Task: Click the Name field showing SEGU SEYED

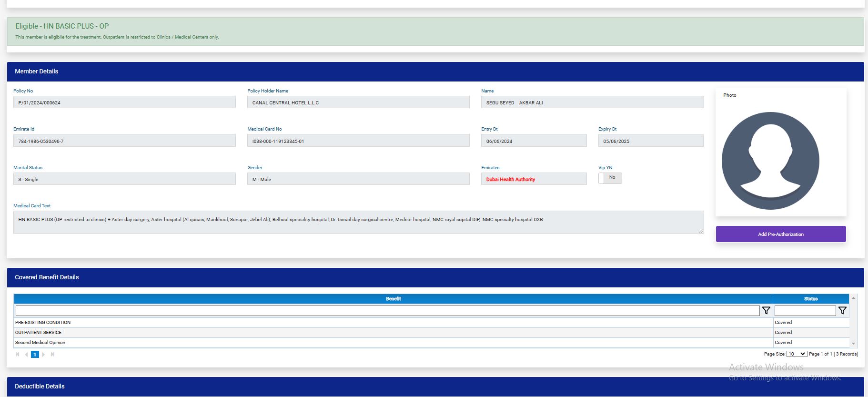Action: (592, 102)
